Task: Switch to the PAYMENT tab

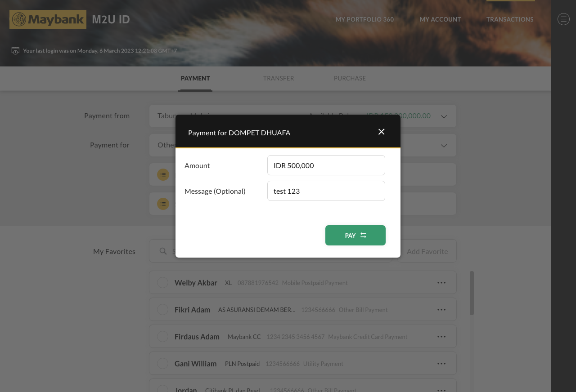Action: 195,78
